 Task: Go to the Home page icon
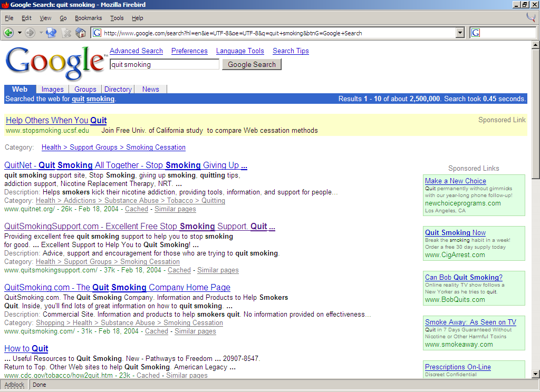(x=81, y=33)
